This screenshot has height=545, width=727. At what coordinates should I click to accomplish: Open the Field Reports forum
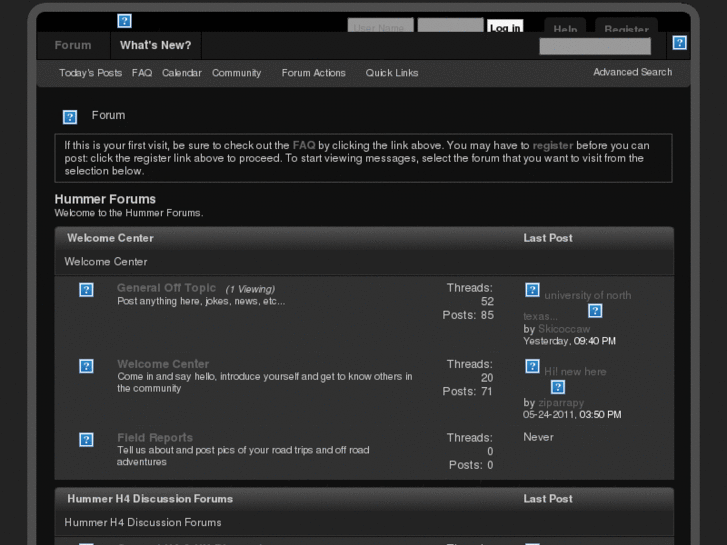[155, 438]
